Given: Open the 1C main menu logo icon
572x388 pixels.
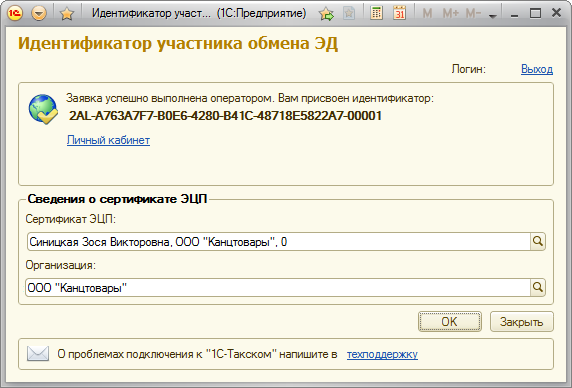Looking at the screenshot, I should [15, 13].
